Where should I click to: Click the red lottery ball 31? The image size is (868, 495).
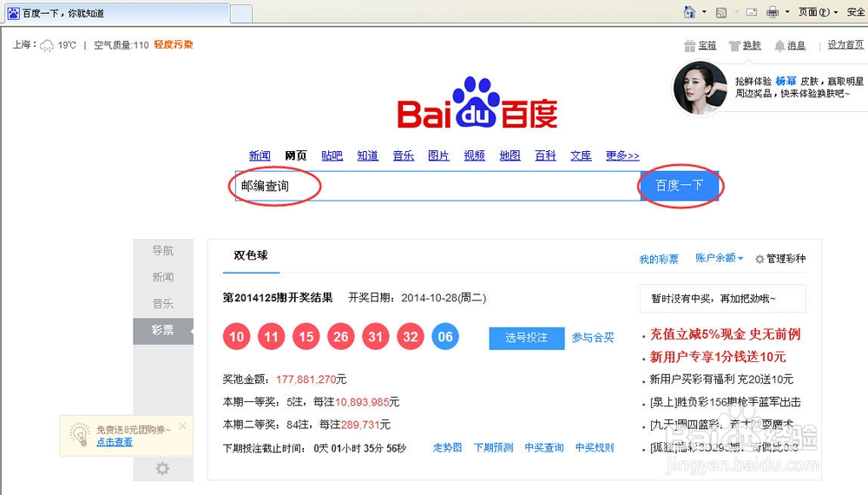tap(376, 337)
